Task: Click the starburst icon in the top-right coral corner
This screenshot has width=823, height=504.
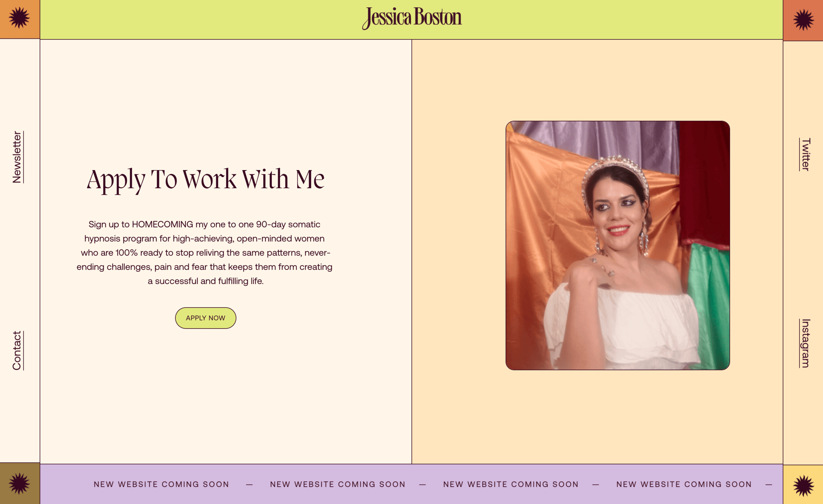Action: coord(803,20)
